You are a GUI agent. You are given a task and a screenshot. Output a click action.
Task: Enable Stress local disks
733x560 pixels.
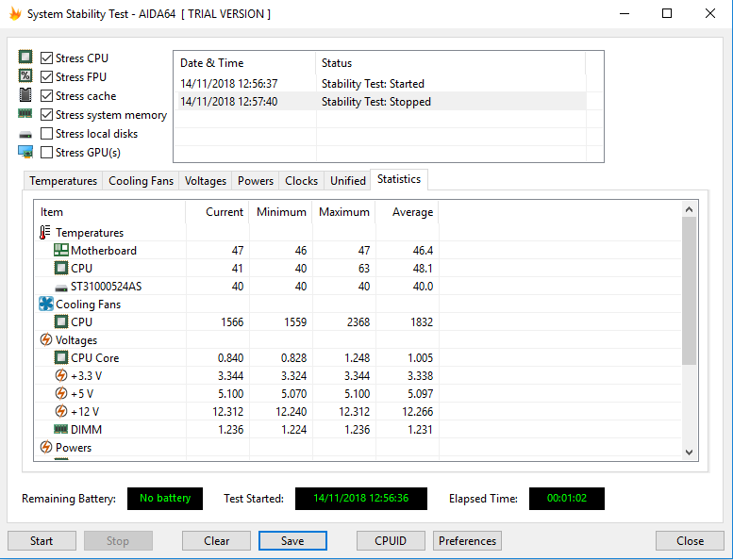pos(46,134)
